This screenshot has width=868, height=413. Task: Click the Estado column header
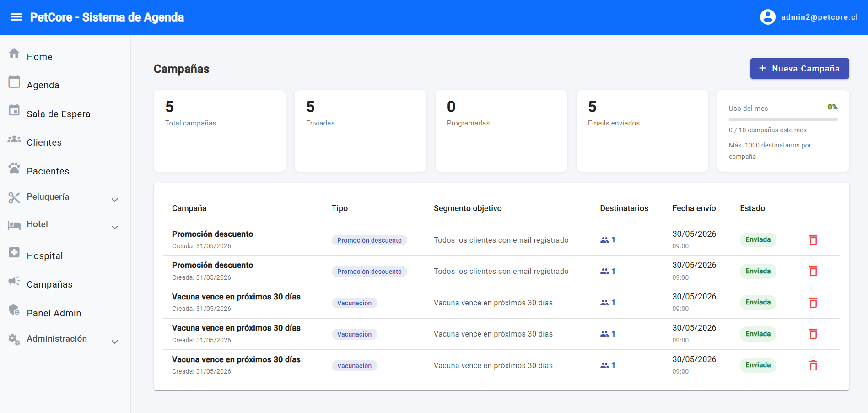[x=752, y=208]
